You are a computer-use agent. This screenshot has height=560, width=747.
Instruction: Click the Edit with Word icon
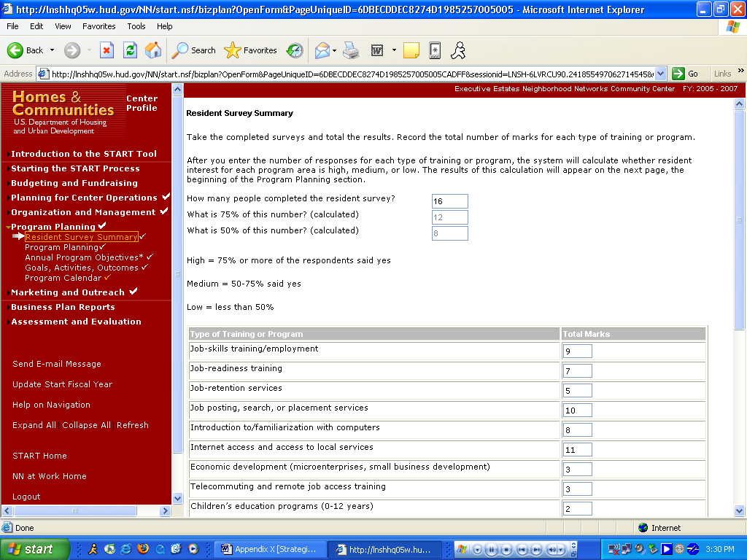[377, 50]
